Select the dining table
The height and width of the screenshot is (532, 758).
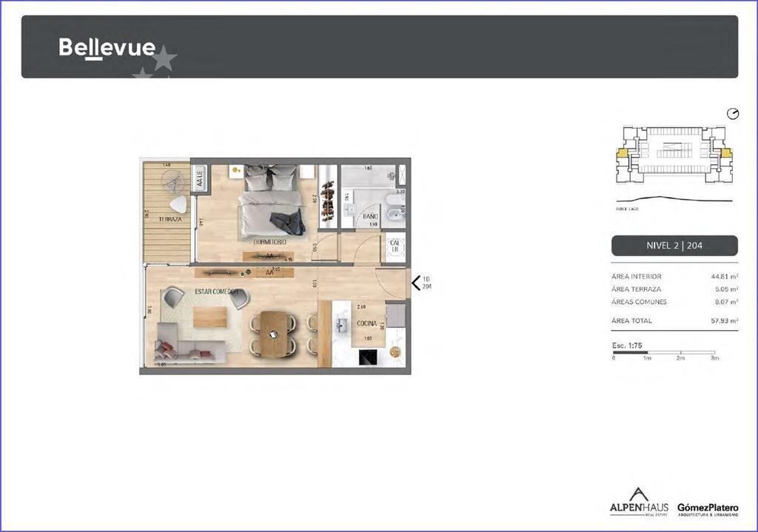click(x=273, y=334)
